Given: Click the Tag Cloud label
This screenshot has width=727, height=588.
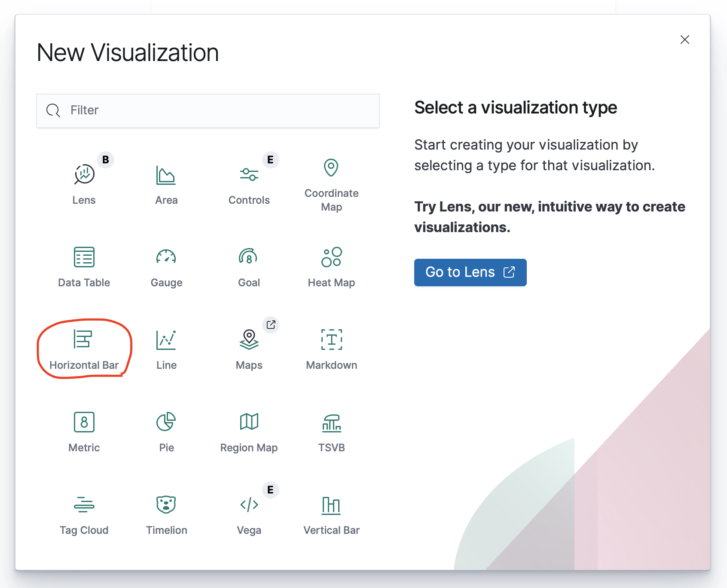Looking at the screenshot, I should pos(84,530).
